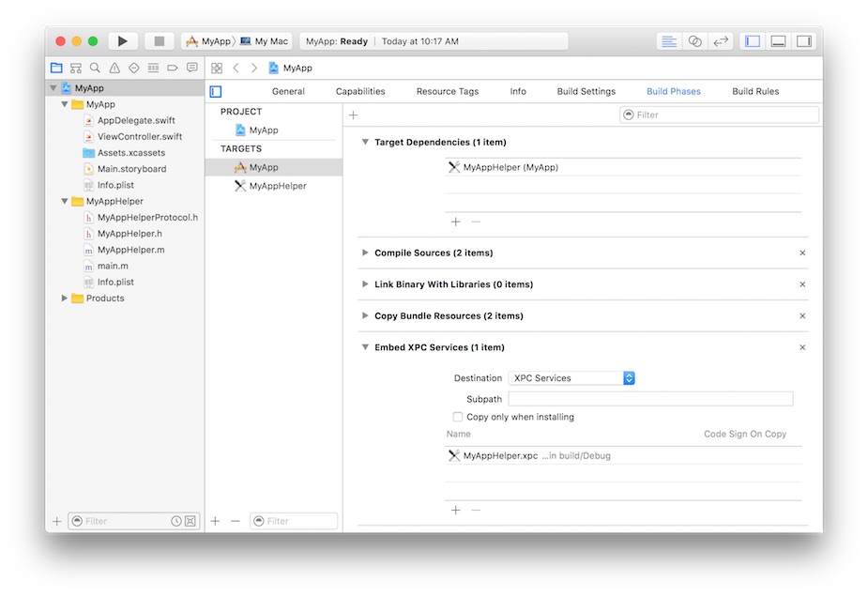This screenshot has width=868, height=597.
Task: Enable Copy only when installing checkbox
Action: point(458,417)
